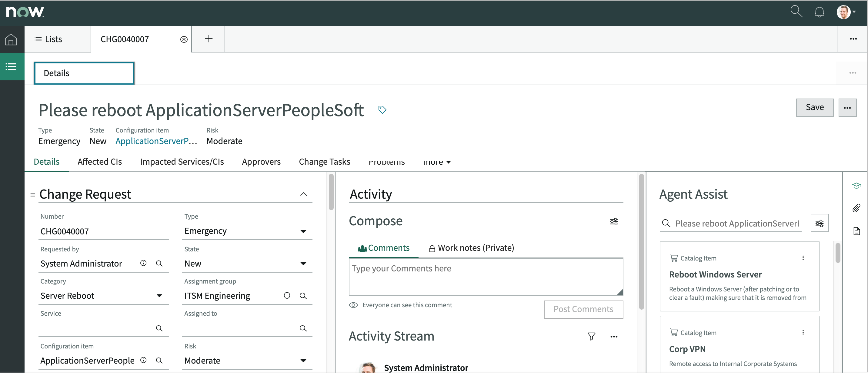Viewport: 868px width, 373px height.
Task: Open the Change Tasks tab
Action: tap(325, 162)
